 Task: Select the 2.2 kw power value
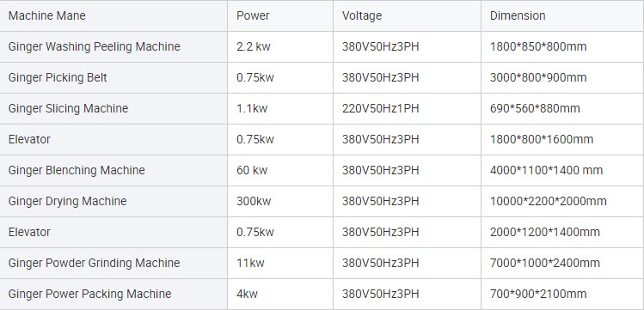pos(254,46)
